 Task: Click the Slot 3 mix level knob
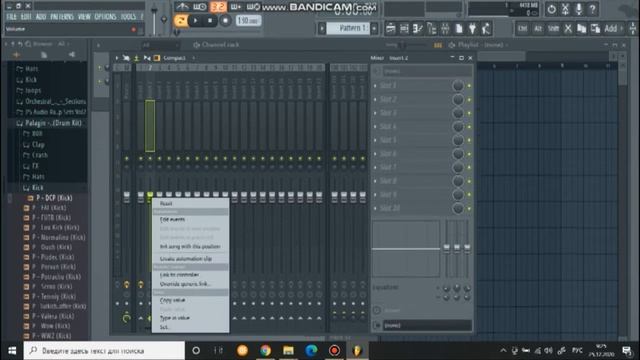(x=458, y=113)
